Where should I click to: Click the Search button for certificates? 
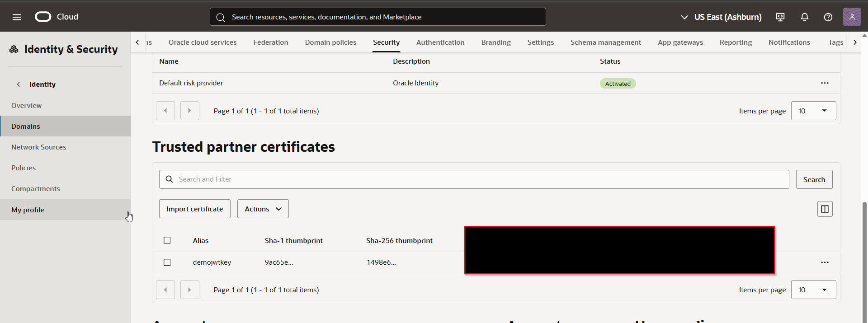(814, 180)
